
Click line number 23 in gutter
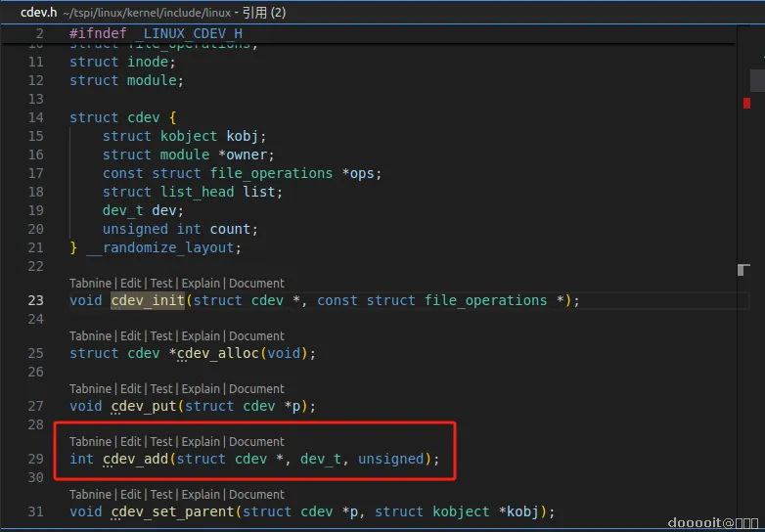pos(35,300)
